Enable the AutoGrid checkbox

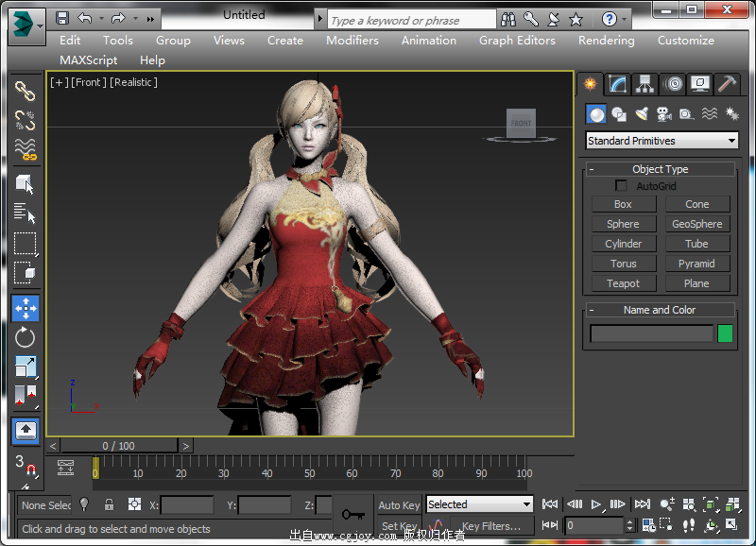coord(621,186)
